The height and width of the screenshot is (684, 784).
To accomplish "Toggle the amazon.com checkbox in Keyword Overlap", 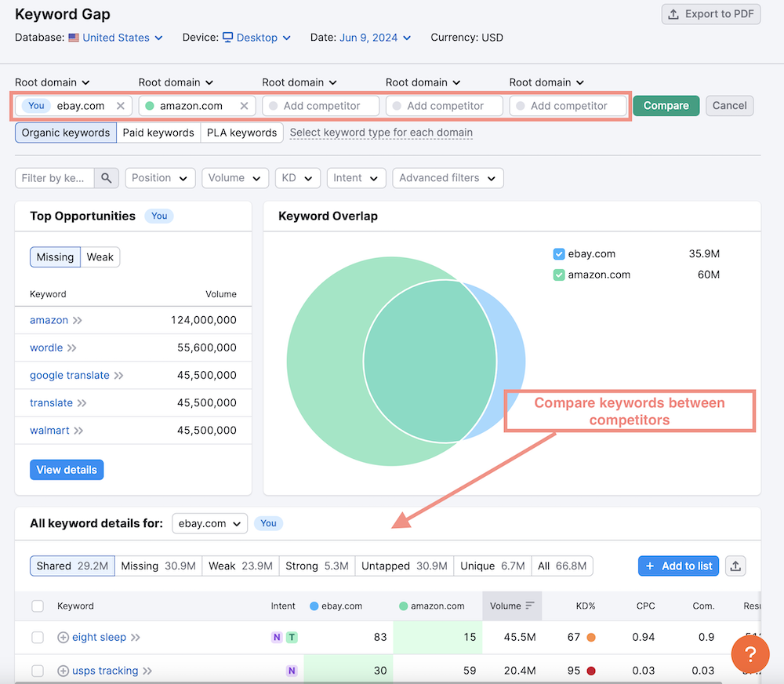I will [559, 275].
